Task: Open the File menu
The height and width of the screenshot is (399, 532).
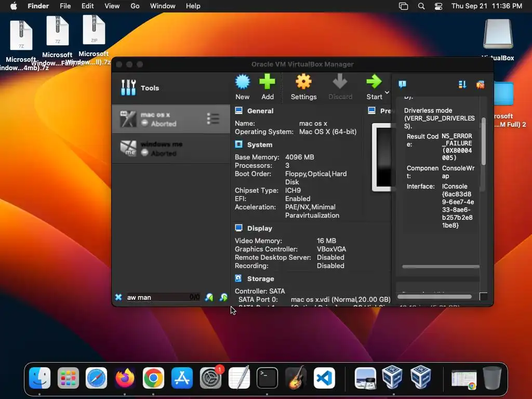Action: click(x=65, y=6)
